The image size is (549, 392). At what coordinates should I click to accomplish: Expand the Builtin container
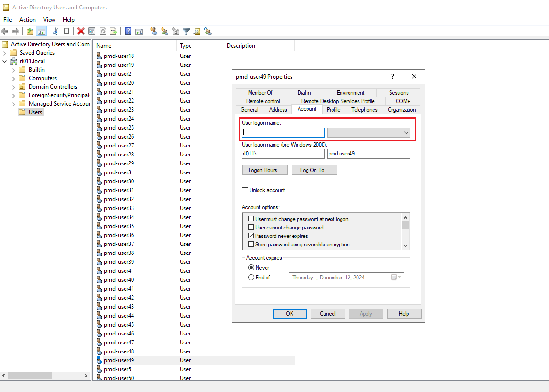tap(13, 70)
